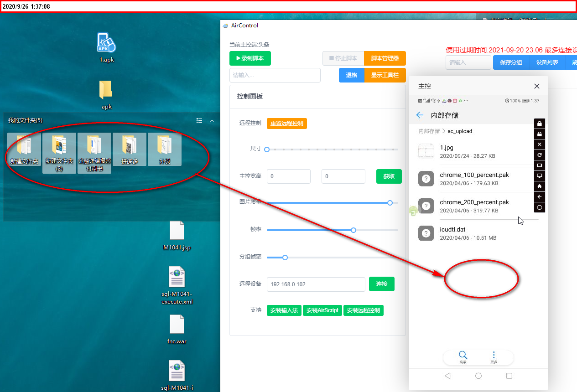Toggle view mode of 我的文件夹 group
The width and height of the screenshot is (577, 392).
point(199,121)
